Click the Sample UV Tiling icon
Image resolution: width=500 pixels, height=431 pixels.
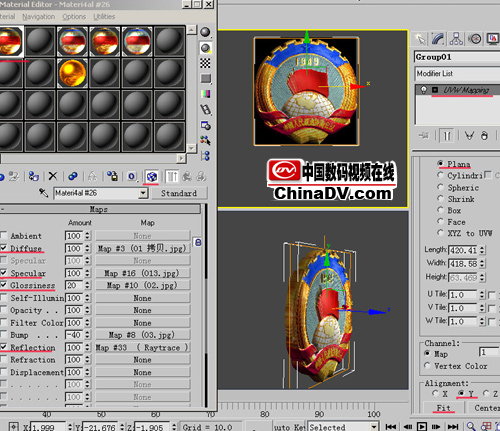click(205, 79)
